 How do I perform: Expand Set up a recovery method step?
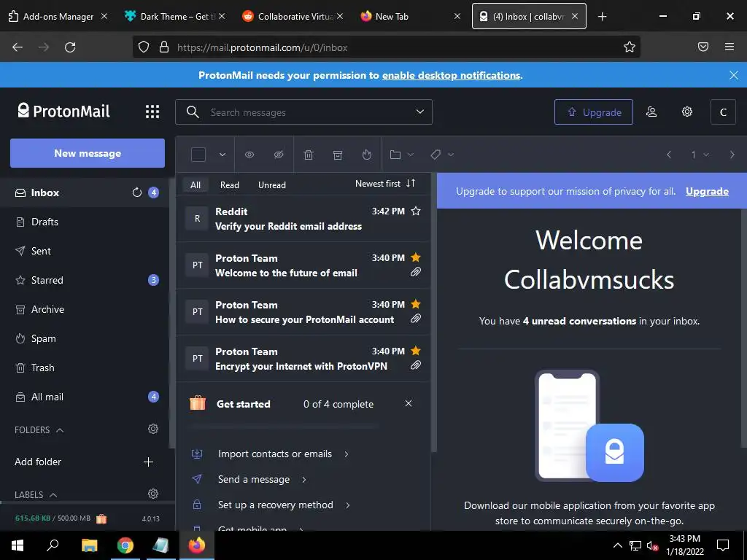(284, 505)
